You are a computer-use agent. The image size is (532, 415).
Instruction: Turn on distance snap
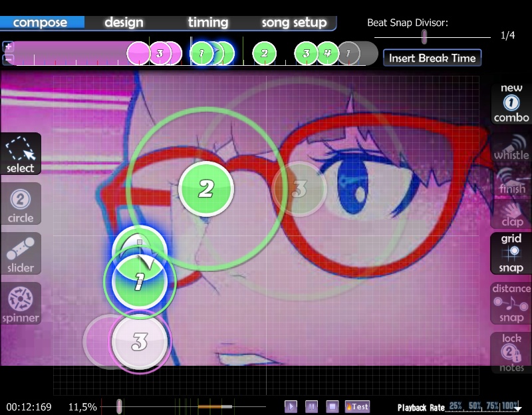click(x=511, y=303)
